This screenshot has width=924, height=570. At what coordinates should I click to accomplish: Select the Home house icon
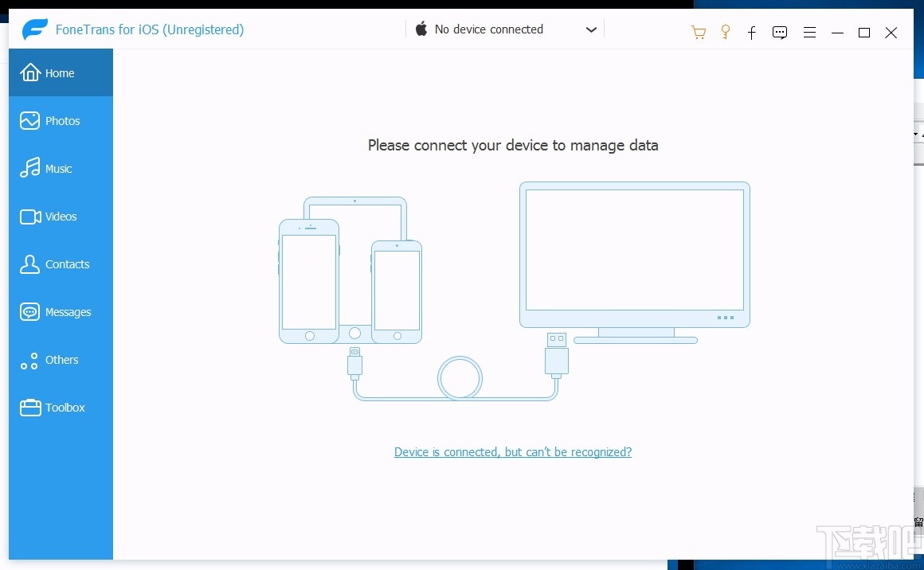[29, 72]
